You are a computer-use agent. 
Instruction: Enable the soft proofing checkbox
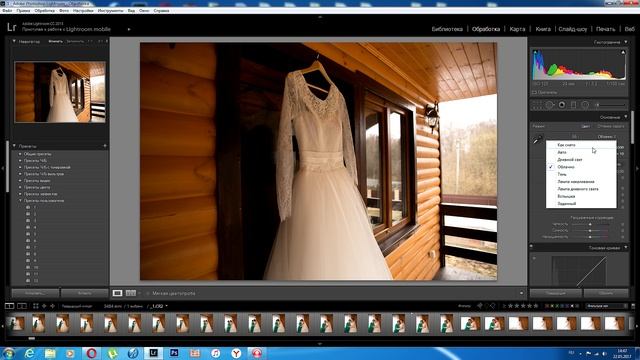pos(148,293)
